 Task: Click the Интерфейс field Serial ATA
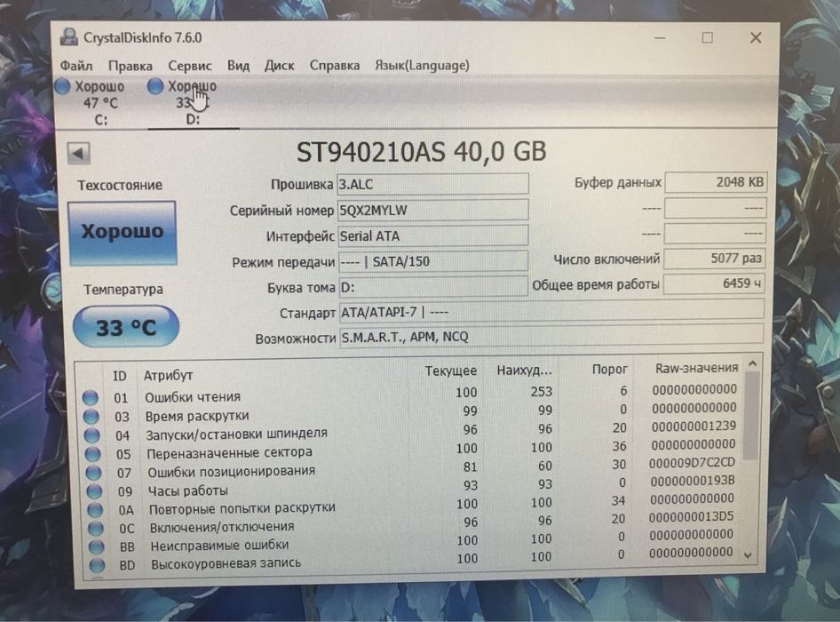pos(432,235)
